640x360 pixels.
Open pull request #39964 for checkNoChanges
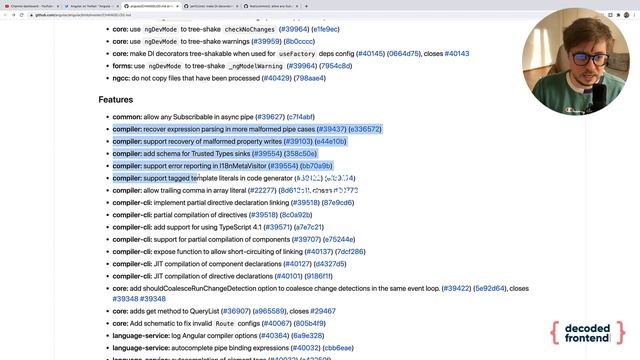293,29
